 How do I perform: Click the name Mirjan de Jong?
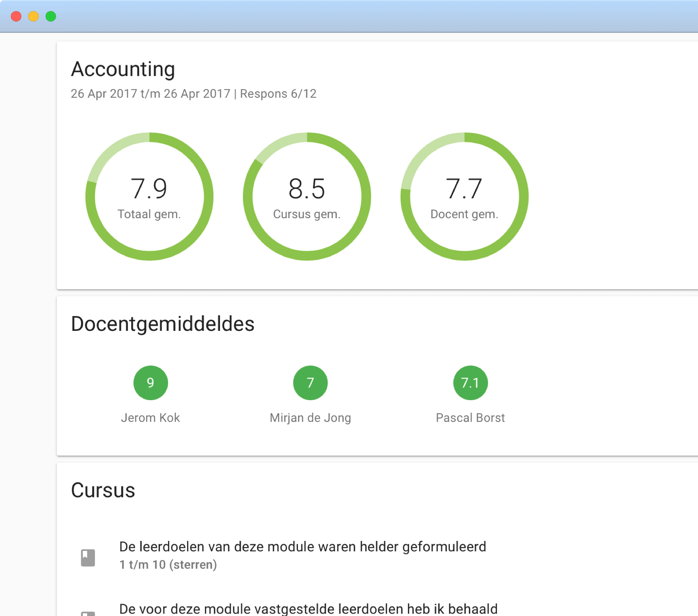[x=310, y=418]
